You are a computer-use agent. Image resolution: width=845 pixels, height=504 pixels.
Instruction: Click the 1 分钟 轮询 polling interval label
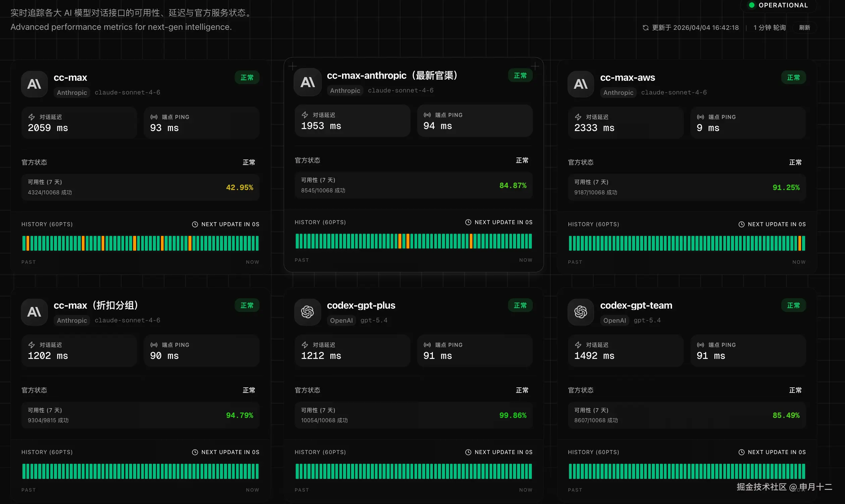[770, 27]
